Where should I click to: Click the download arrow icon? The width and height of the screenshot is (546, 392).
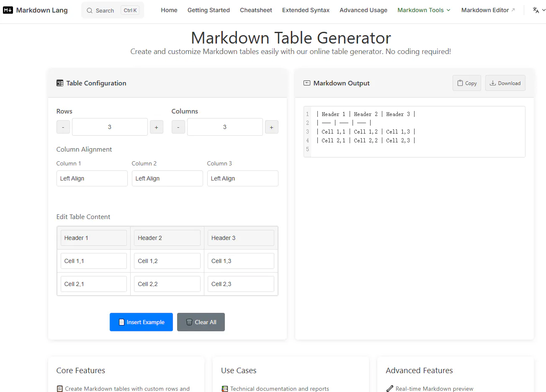click(x=493, y=83)
